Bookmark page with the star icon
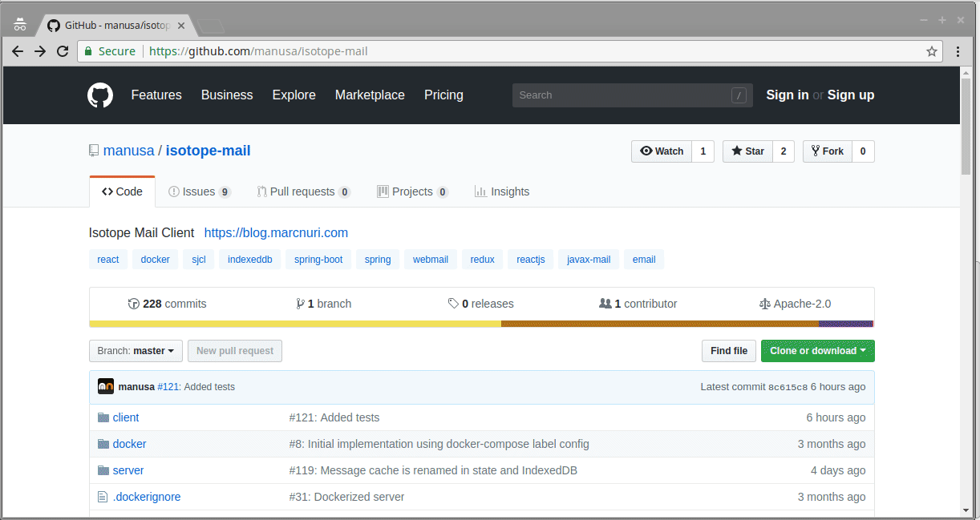Screen dimensions: 980x520 (x=932, y=51)
